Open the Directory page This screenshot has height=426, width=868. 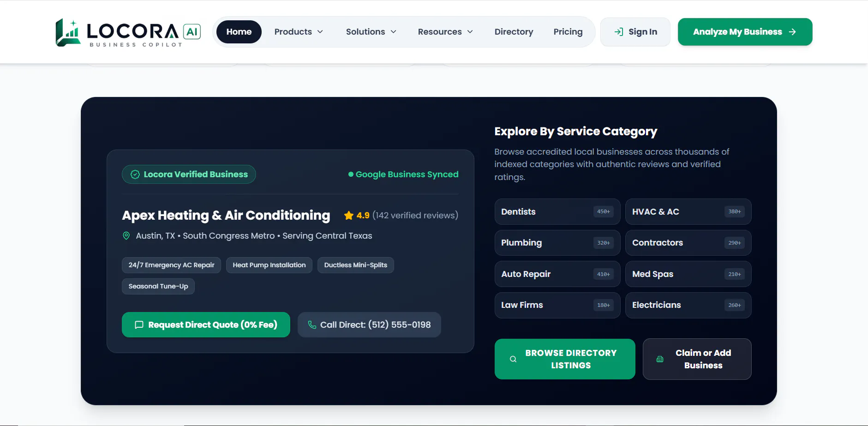click(514, 32)
